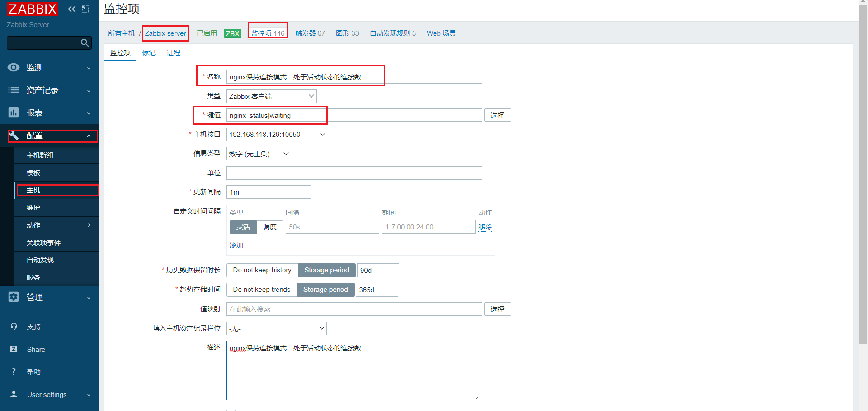Click the eye icon for 监测
The height and width of the screenshot is (411, 868).
pos(14,67)
